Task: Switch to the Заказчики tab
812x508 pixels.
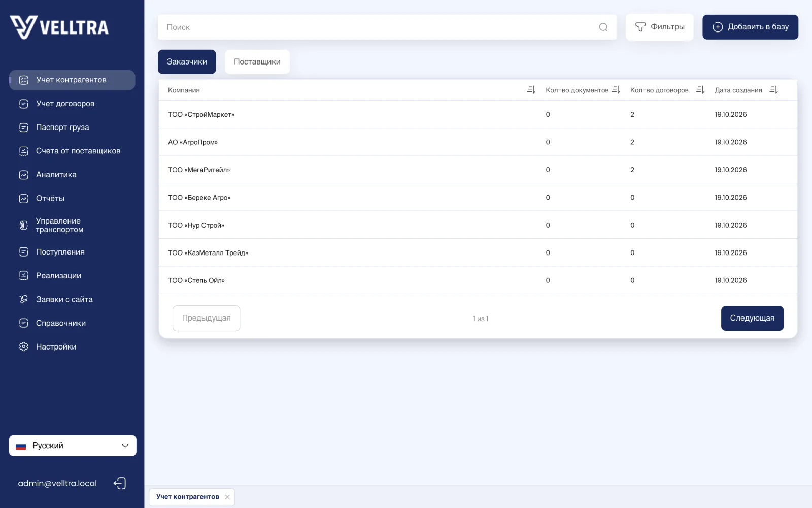Action: coord(187,61)
